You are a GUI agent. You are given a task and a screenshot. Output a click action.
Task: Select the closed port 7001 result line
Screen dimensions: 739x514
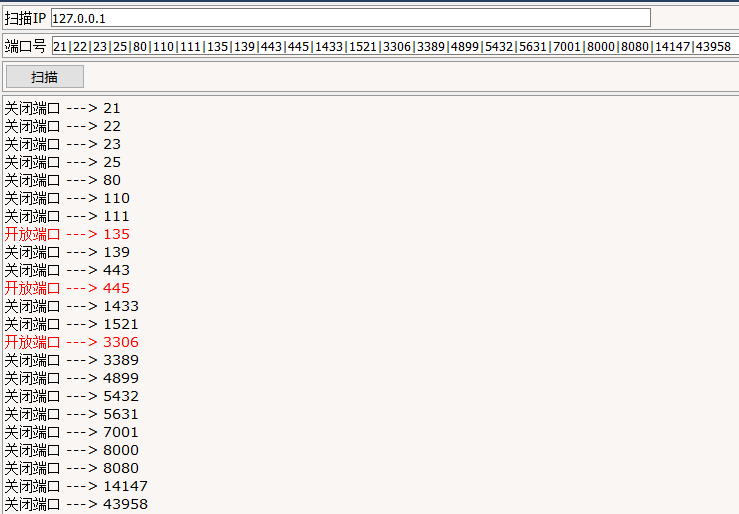point(71,432)
